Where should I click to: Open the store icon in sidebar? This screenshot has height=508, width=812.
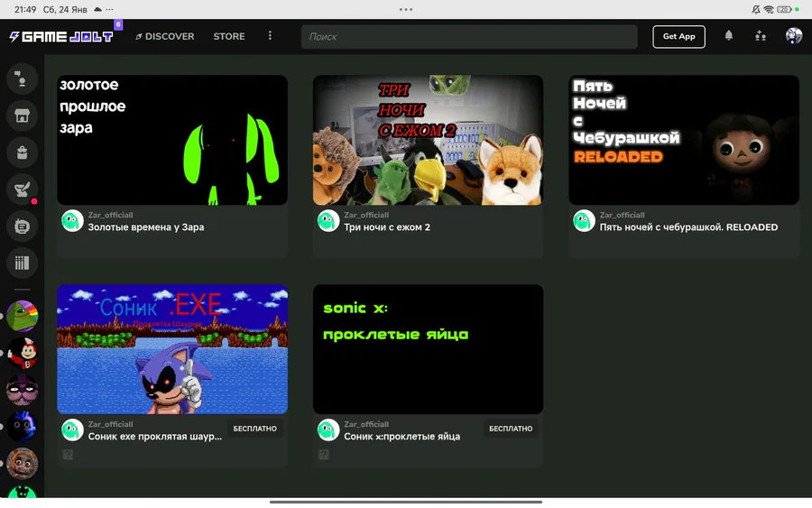(22, 115)
